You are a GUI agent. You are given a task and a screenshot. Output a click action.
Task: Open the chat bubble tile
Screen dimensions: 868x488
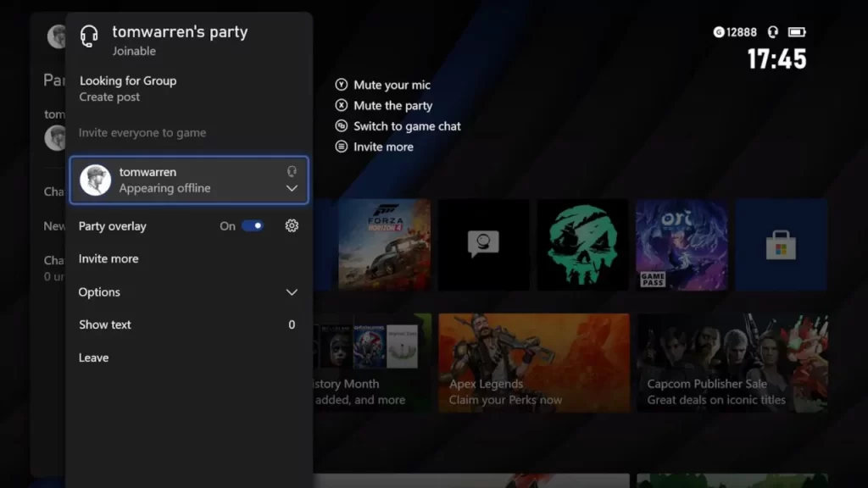tap(483, 245)
